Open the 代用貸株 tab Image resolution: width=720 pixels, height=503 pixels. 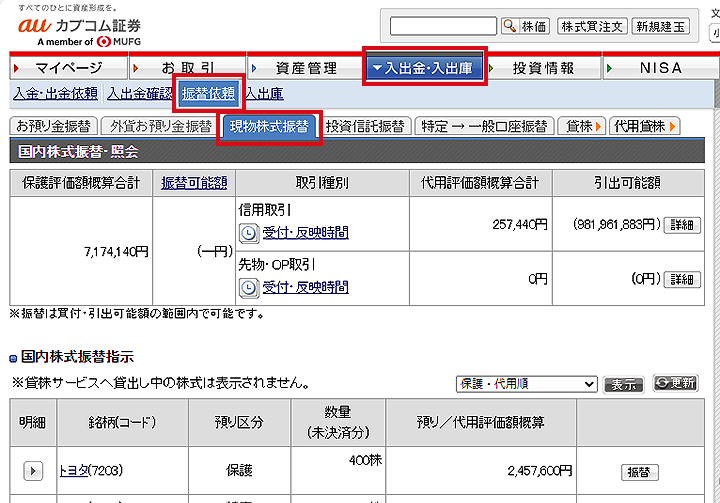click(644, 126)
